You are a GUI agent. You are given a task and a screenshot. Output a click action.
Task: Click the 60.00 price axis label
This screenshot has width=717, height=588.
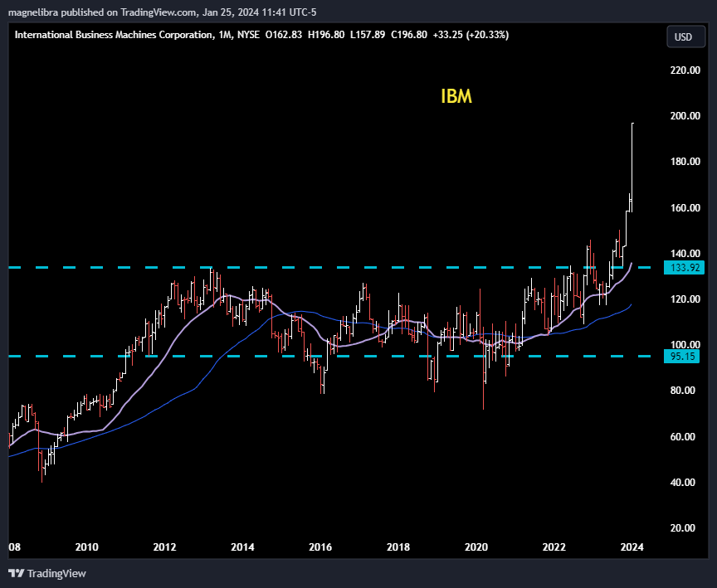click(x=685, y=436)
